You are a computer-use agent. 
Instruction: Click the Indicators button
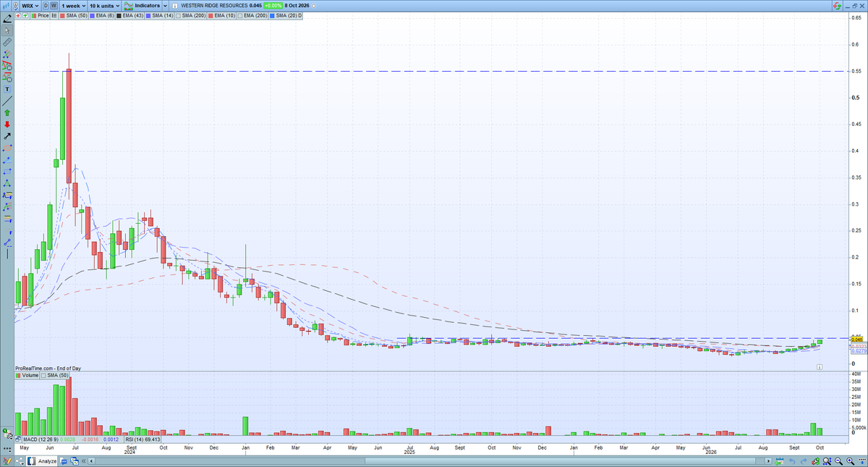click(142, 6)
